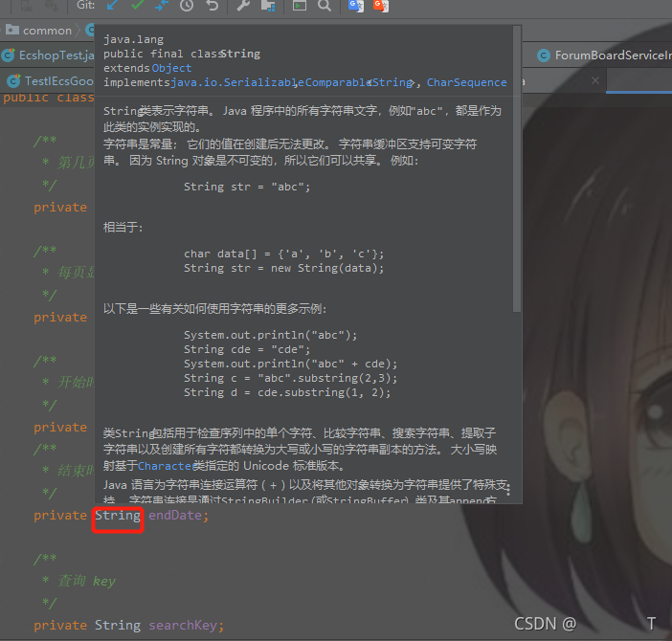Click the 'java.lang' package text in popup
672x641 pixels.
click(x=133, y=39)
